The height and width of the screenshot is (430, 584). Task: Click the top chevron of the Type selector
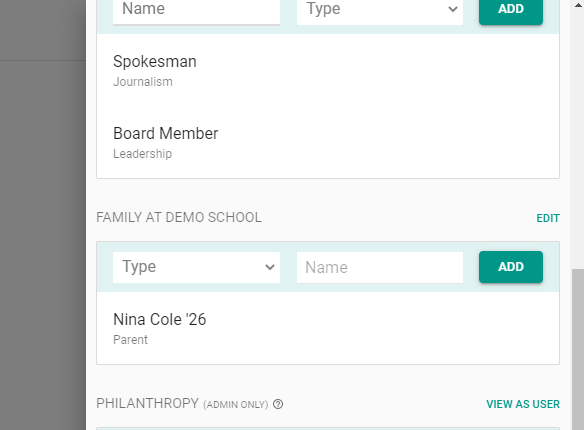click(x=453, y=9)
